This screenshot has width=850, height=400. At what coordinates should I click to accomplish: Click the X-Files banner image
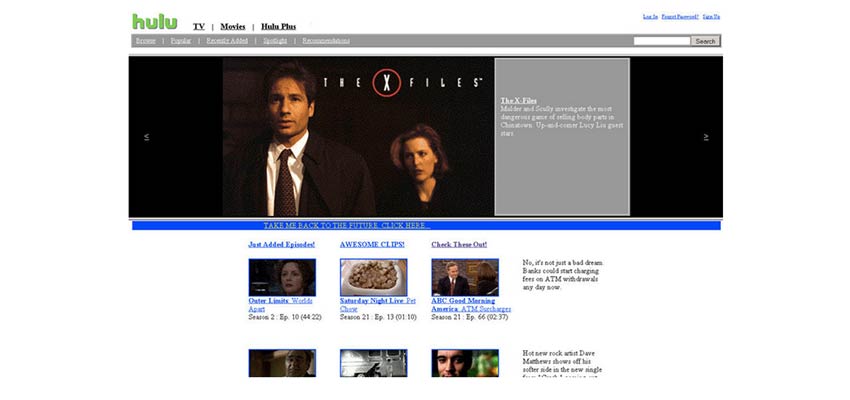point(358,137)
